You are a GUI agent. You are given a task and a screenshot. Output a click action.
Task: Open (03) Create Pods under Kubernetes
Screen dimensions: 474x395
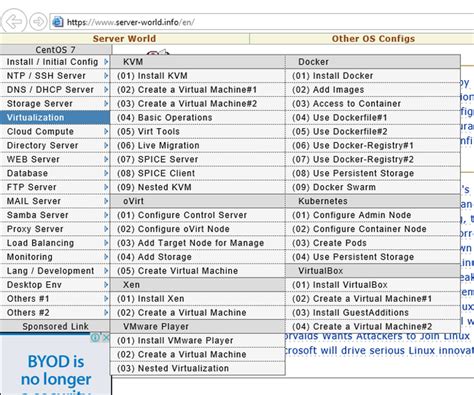click(x=373, y=243)
